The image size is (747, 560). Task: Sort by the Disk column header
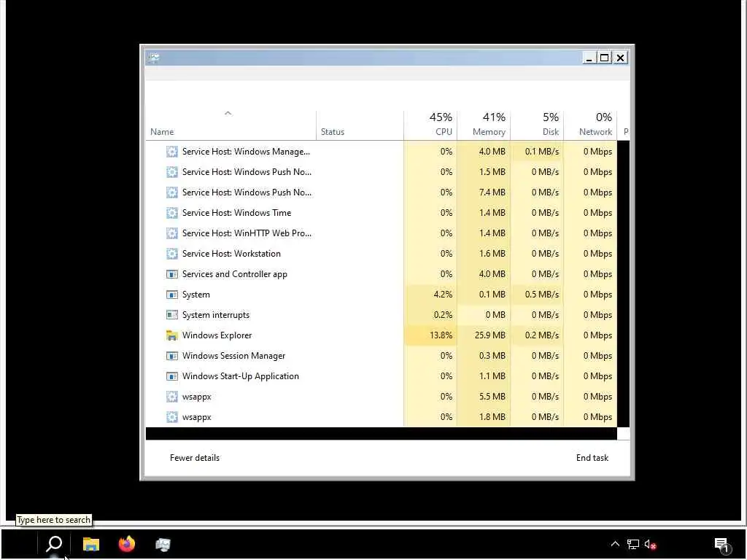(538, 125)
